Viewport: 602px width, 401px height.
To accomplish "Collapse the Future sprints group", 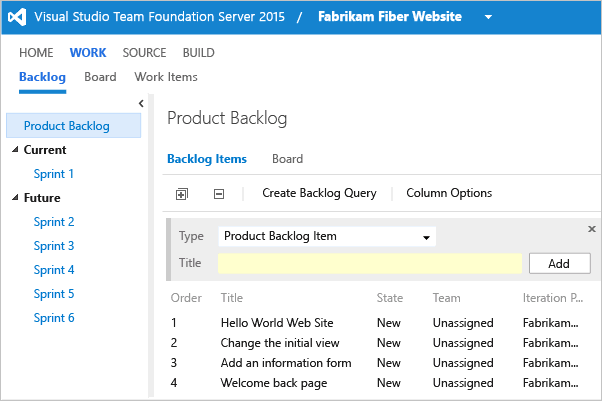I will [15, 198].
